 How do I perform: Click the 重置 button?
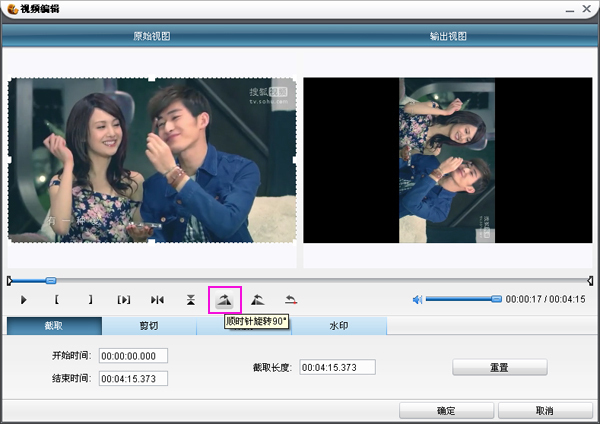pos(499,367)
